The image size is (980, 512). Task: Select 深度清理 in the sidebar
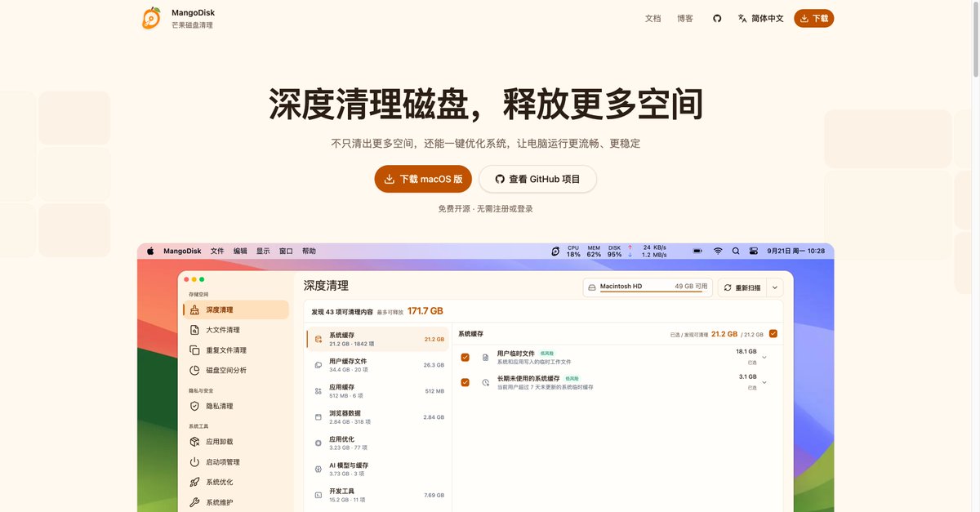click(x=235, y=309)
